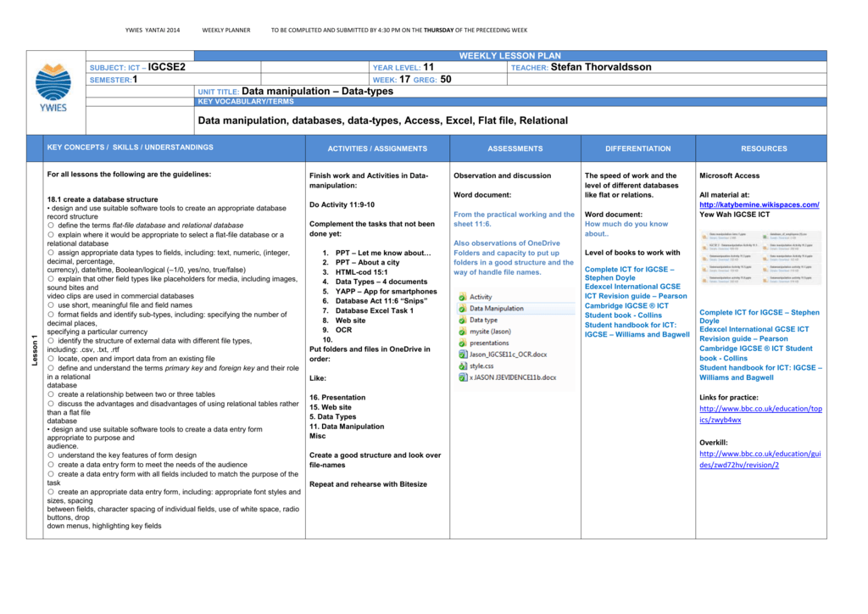Select the subject value 'IGCSE2'
The image size is (868, 614).
pyautogui.click(x=167, y=67)
